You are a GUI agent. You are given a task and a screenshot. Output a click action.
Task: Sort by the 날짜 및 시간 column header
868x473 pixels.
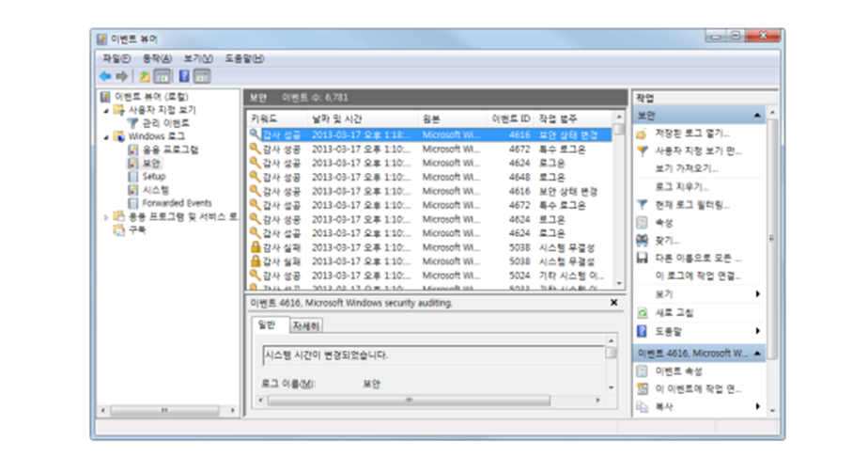click(x=362, y=118)
